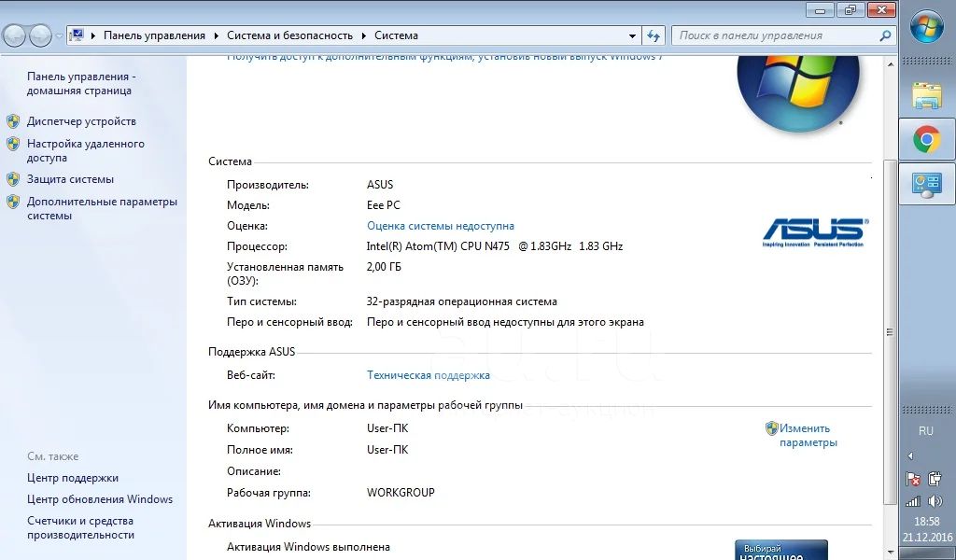Switch the RU input language indicator
Viewport: 956px width, 560px height.
point(926,431)
